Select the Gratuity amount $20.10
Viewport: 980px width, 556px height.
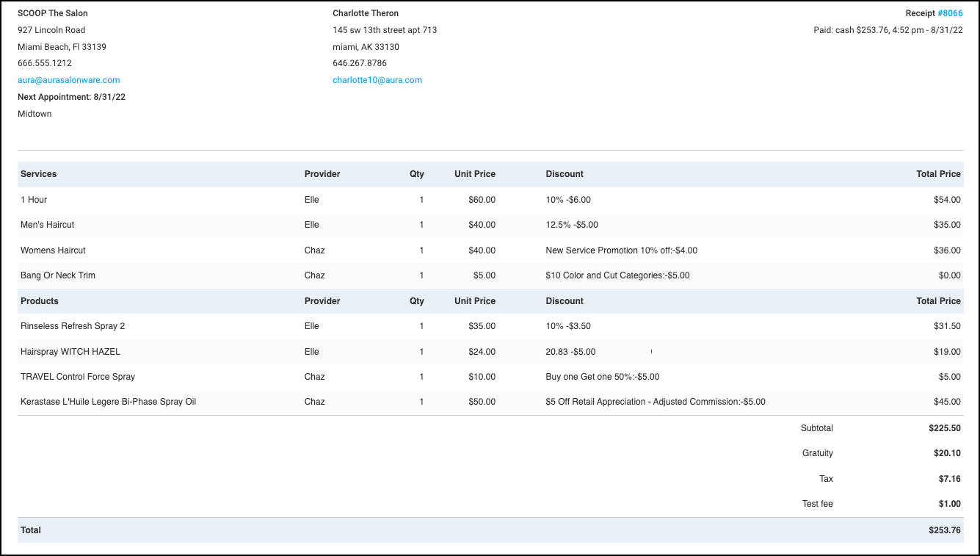[947, 453]
